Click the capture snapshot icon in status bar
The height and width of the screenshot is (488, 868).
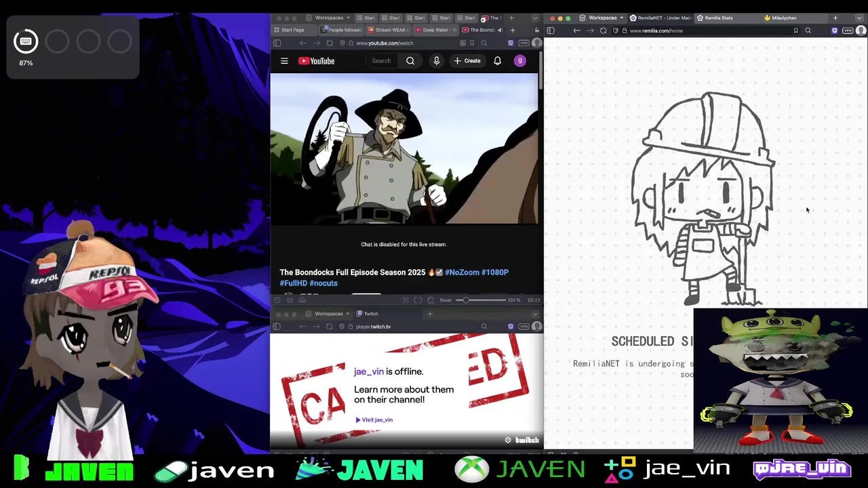(x=406, y=300)
